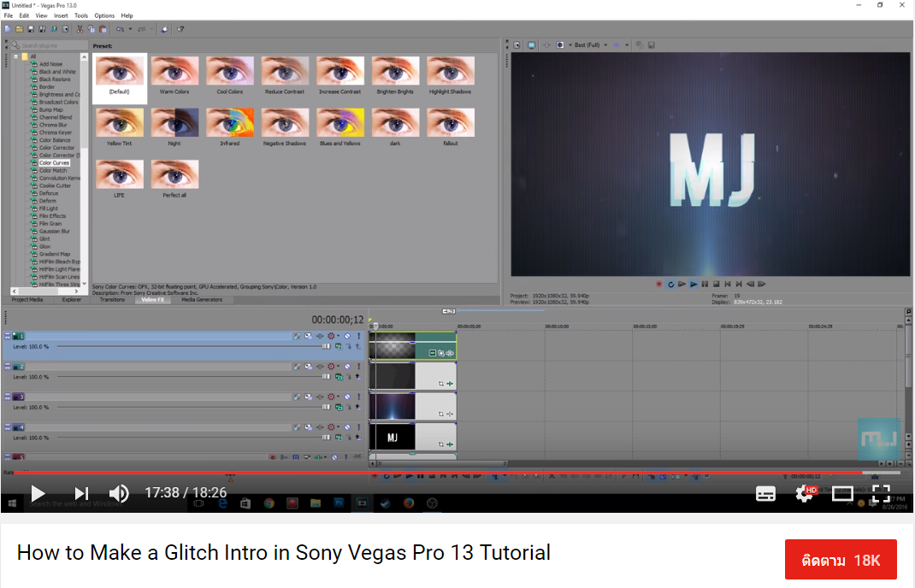Toggle mute on video track 1
Viewport: 915px width, 588px height.
(x=347, y=336)
